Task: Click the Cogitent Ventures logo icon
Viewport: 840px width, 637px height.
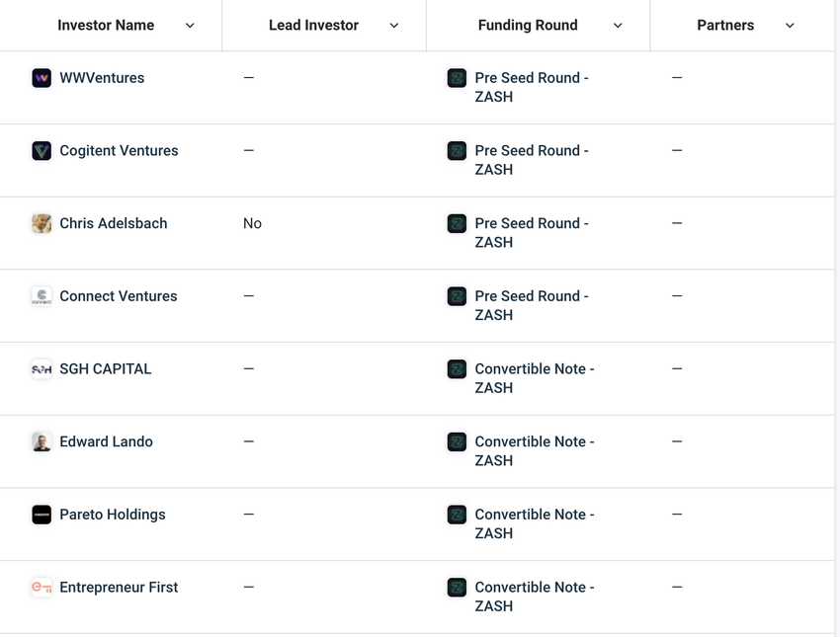Action: [42, 151]
